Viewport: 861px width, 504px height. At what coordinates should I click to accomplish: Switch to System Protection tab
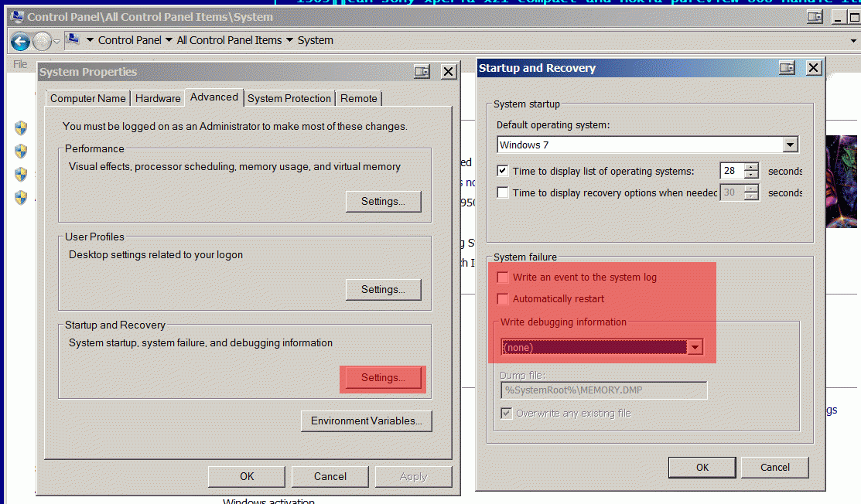[289, 98]
